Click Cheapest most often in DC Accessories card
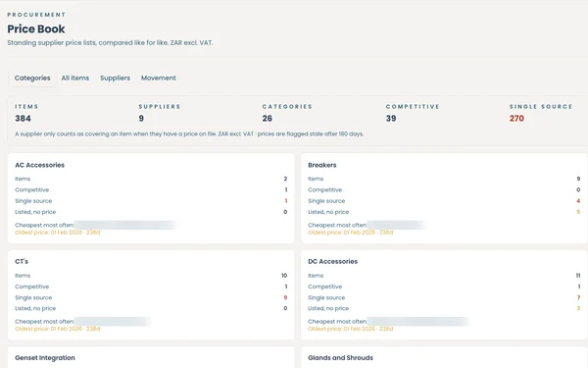Viewport: 588px width, 368px height. tap(388, 322)
